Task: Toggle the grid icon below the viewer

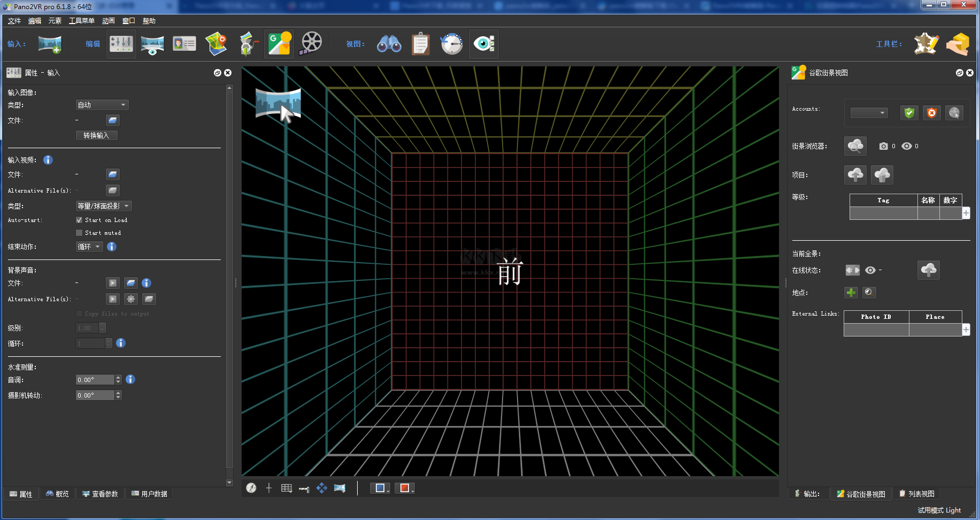Action: pos(287,488)
